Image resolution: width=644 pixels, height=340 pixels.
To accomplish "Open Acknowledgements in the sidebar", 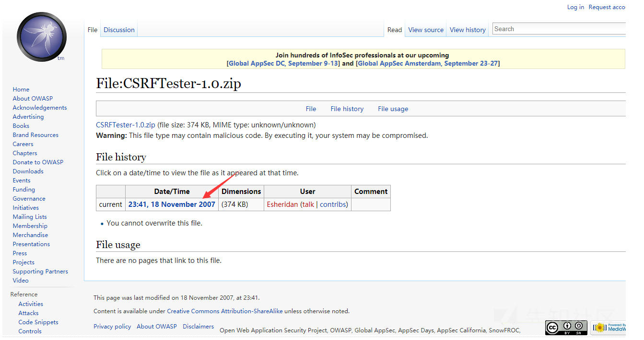I will click(x=40, y=108).
